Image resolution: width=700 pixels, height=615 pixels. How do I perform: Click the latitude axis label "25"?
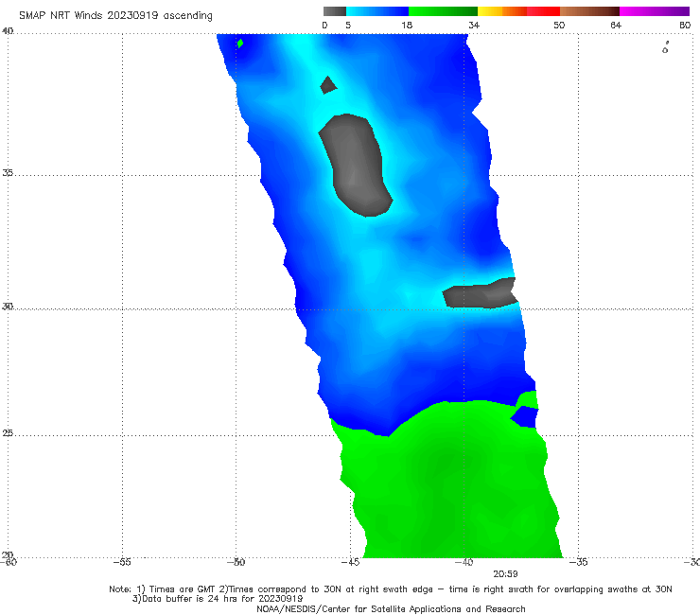8,433
